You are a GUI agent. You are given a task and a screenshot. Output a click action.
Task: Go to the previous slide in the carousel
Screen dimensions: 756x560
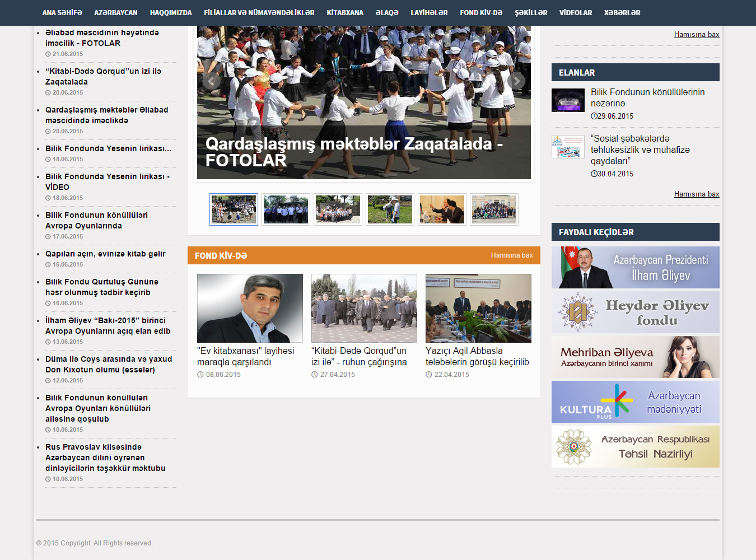(x=211, y=81)
